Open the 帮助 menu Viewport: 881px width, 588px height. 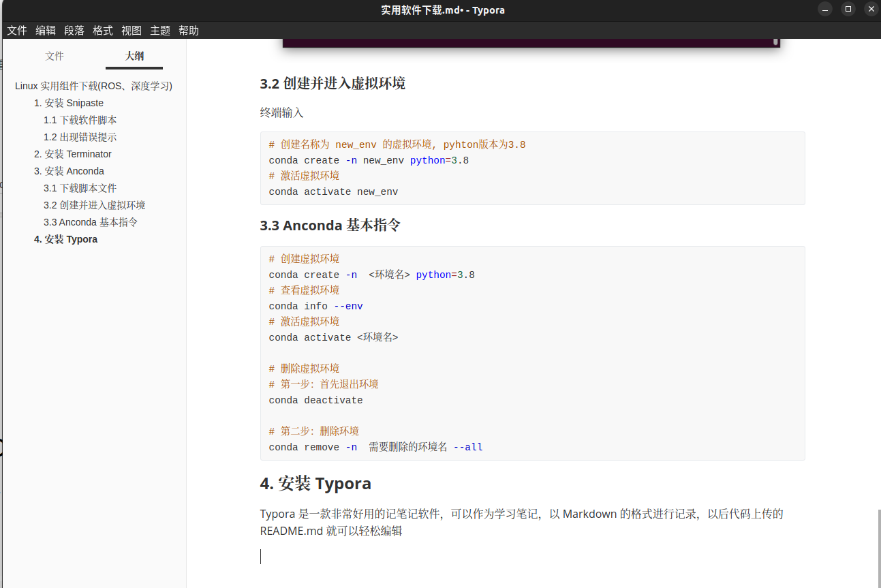tap(189, 31)
